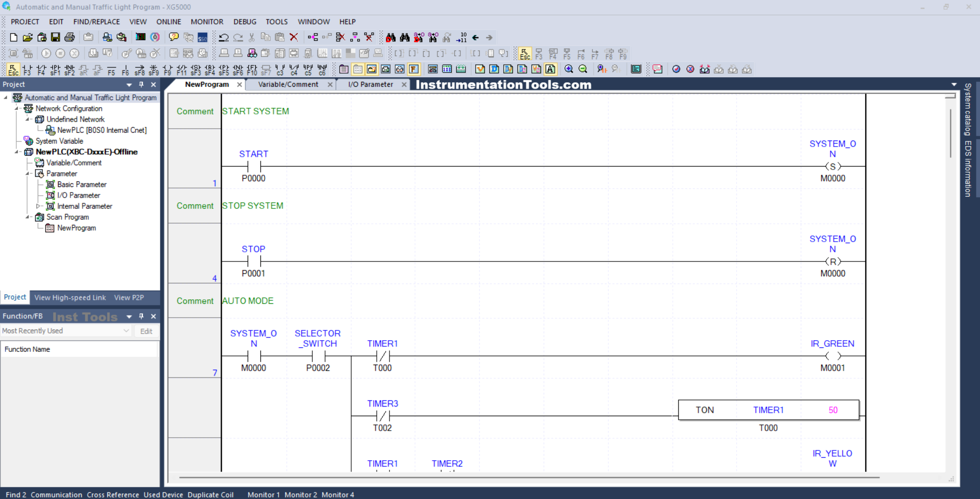Viewport: 980px width, 499px height.
Task: Collapse Scan Program tree node
Action: (x=28, y=217)
